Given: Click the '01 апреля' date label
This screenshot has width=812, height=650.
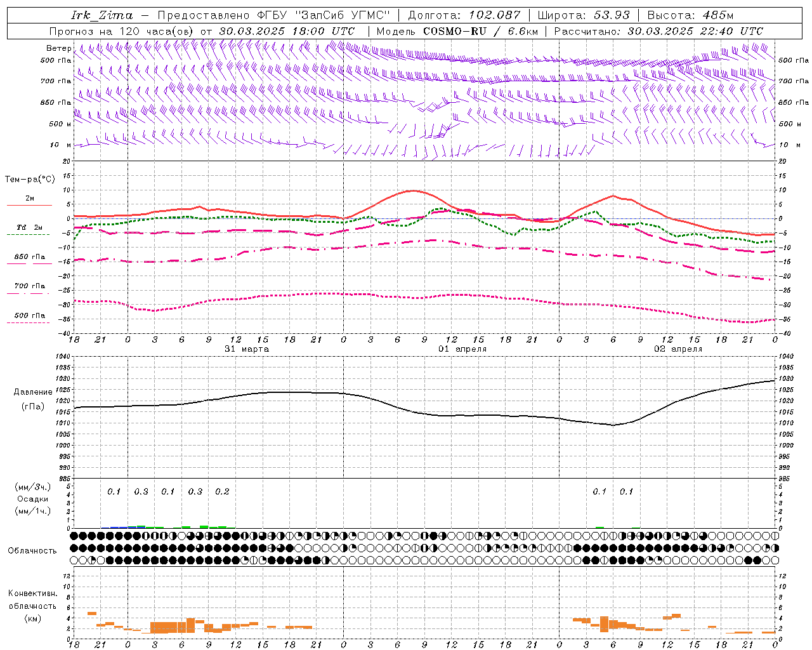Looking at the screenshot, I should point(462,349).
